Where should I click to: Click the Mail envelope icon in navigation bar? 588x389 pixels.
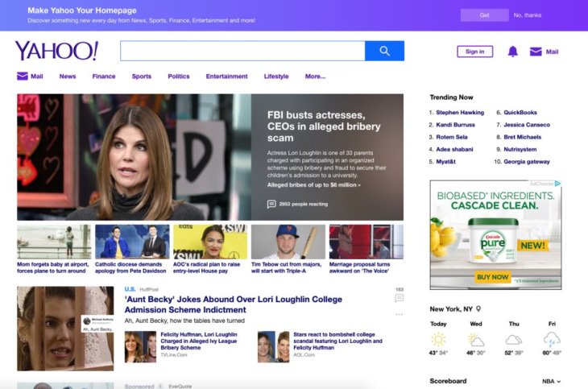(23, 77)
